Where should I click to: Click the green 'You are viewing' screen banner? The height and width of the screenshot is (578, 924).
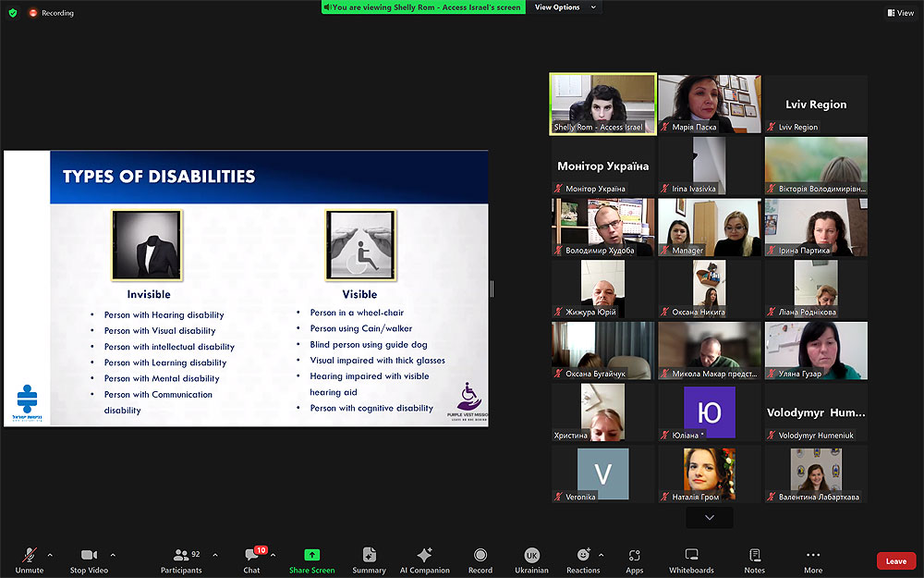[x=423, y=7]
